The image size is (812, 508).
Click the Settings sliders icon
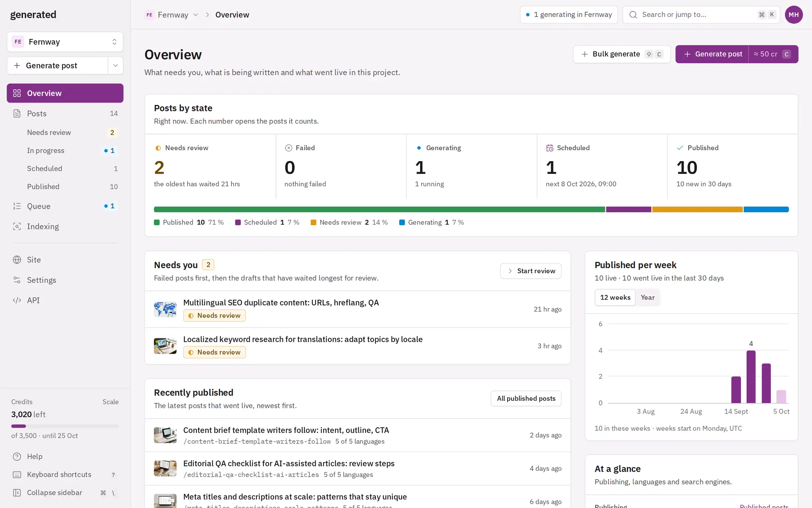pyautogui.click(x=17, y=280)
